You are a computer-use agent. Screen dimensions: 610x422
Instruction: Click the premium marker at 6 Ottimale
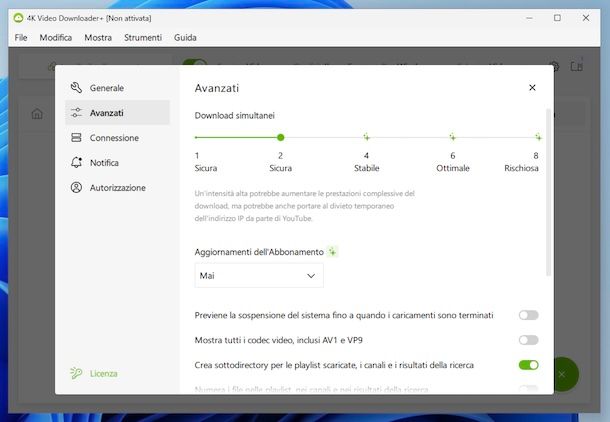click(452, 137)
